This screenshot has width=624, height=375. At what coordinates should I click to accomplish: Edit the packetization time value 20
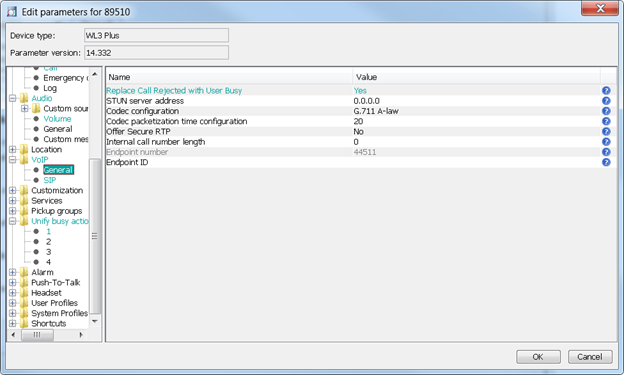(x=476, y=121)
